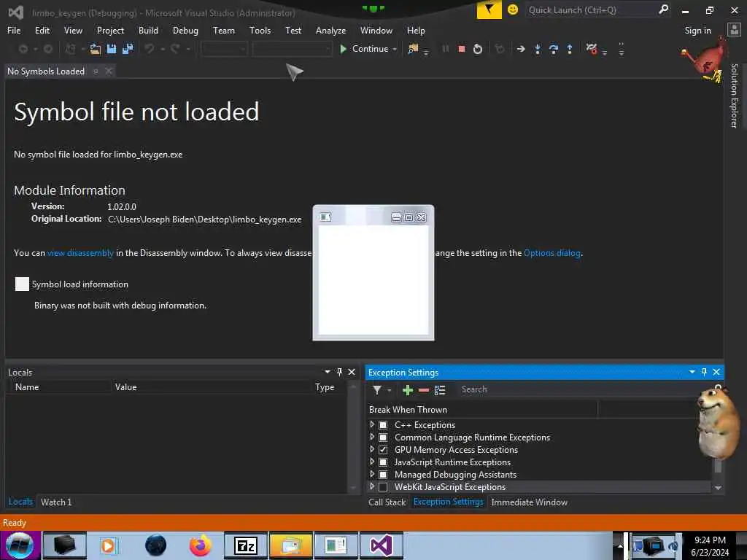Viewport: 747px width, 560px height.
Task: Open the Tools menu
Action: point(260,30)
